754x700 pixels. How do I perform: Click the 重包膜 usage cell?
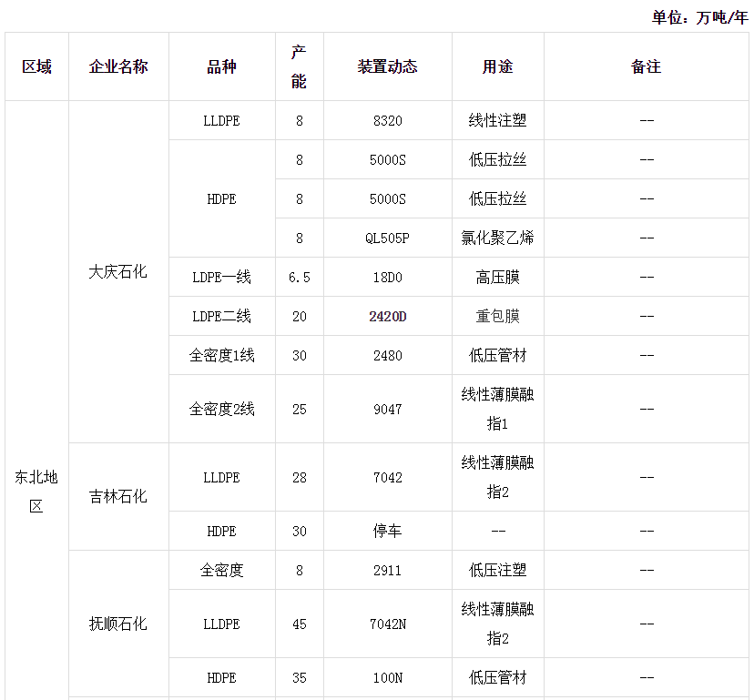[x=498, y=317]
